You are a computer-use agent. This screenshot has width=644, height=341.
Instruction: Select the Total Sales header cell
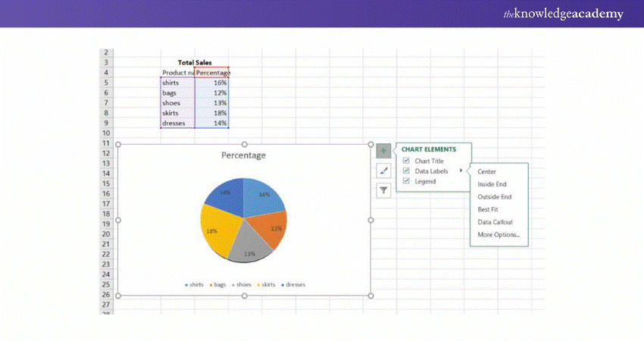tap(195, 63)
